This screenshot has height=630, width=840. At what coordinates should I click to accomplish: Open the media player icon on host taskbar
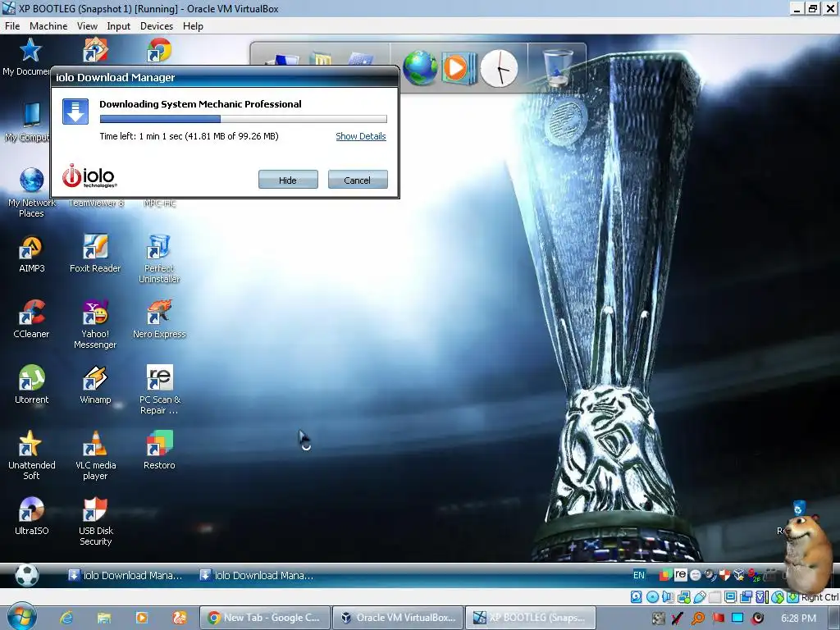click(x=141, y=618)
